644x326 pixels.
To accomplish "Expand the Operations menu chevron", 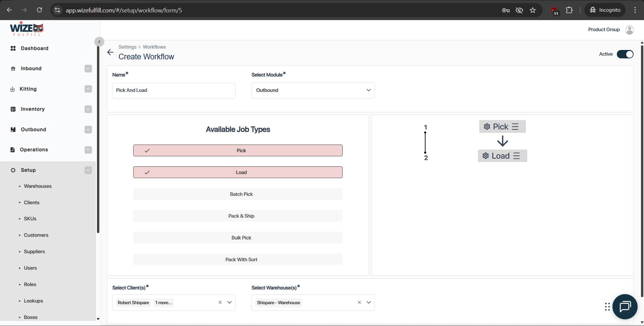I will [x=88, y=150].
